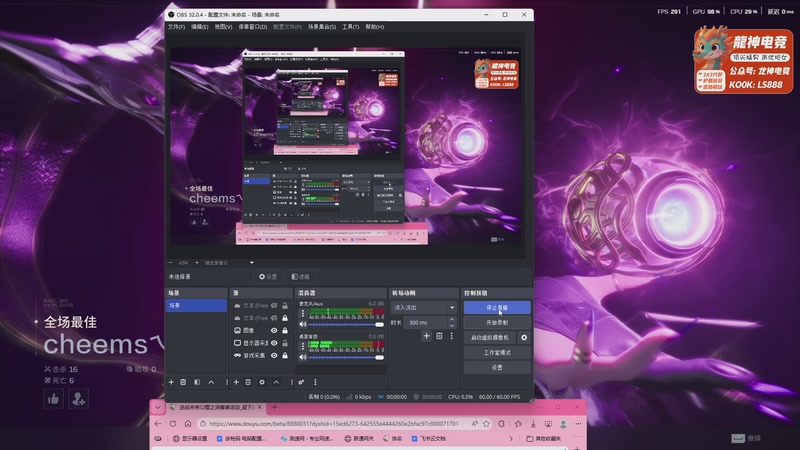This screenshot has width=800, height=450.
Task: Expand the browser tab list chevron
Action: tap(158, 407)
